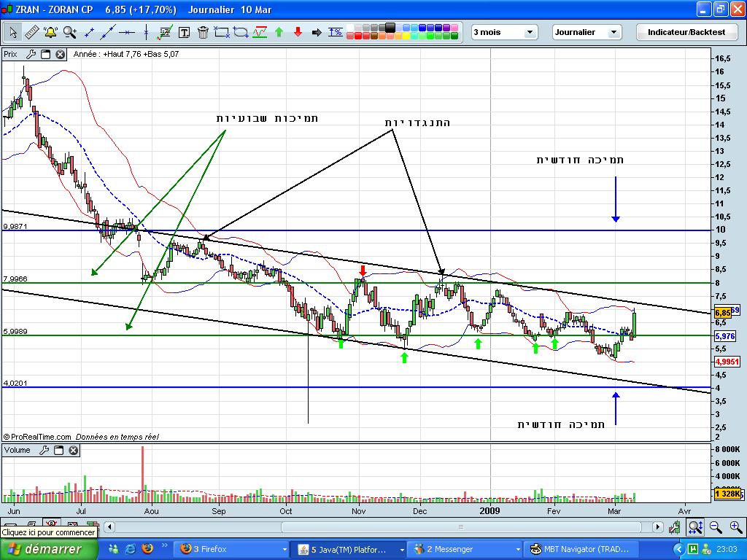Switch to the MBT Navigator taskbar item
Viewport: 747px width, 560px height.
pyautogui.click(x=580, y=550)
